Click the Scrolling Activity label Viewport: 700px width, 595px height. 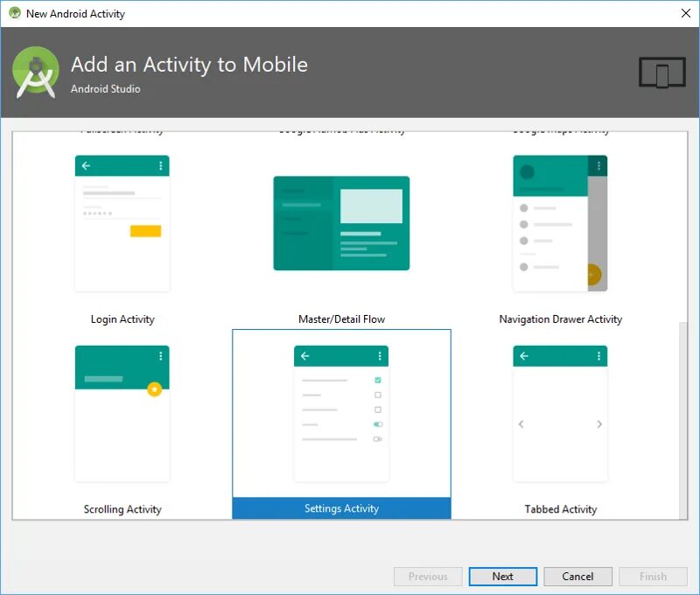point(122,509)
